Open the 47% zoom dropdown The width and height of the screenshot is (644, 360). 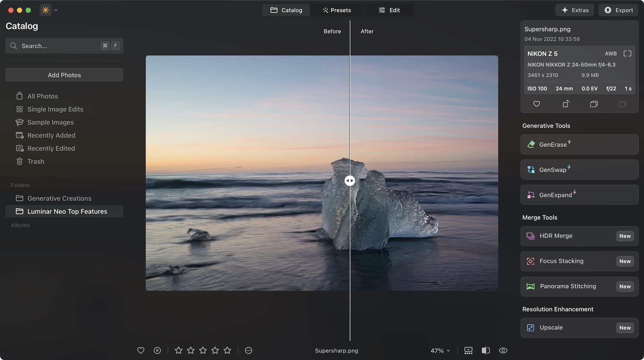[x=440, y=351]
